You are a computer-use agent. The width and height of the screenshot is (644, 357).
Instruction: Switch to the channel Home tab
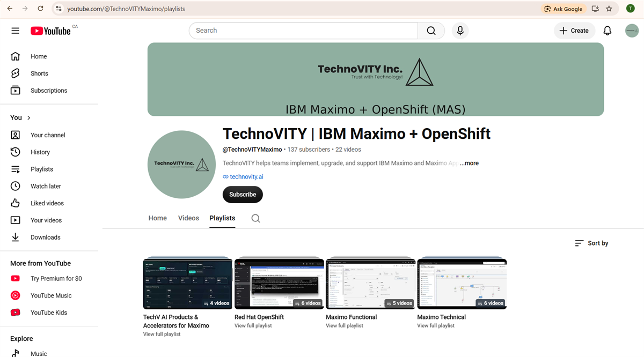point(158,218)
